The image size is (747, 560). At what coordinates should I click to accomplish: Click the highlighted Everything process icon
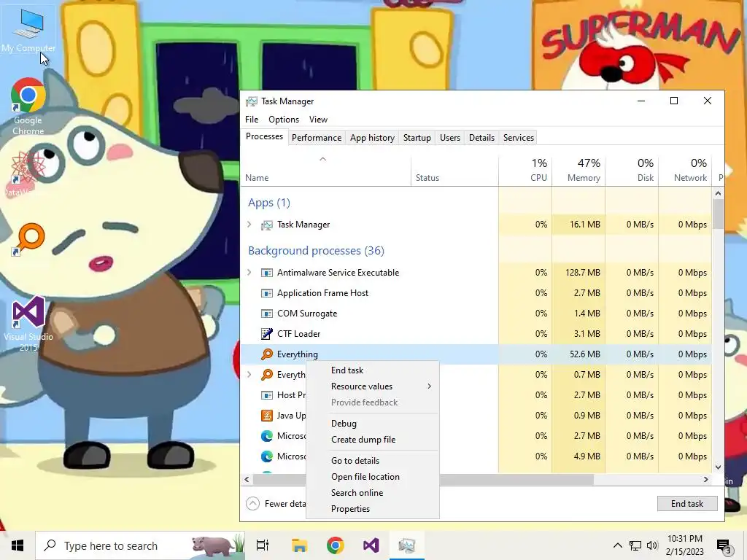[267, 354]
